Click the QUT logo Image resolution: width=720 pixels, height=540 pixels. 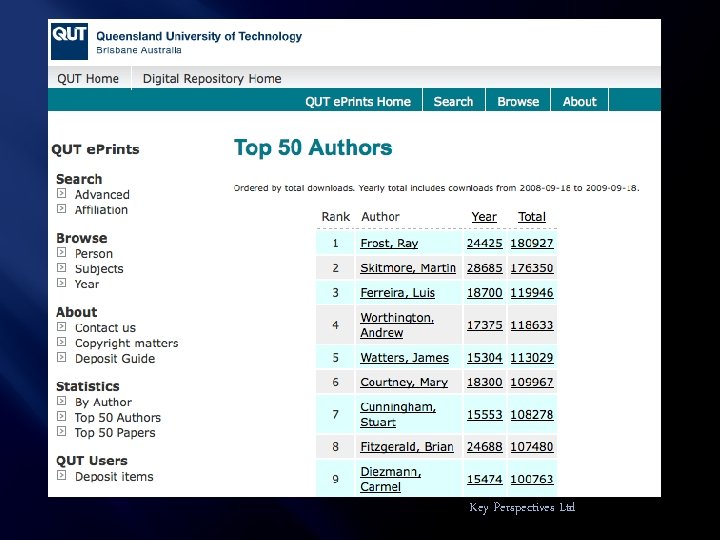69,41
